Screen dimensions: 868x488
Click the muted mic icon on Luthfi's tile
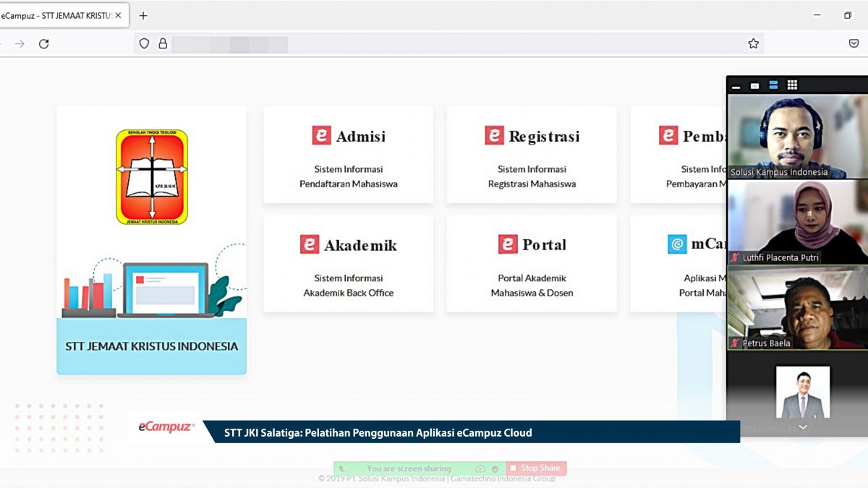[x=736, y=257]
